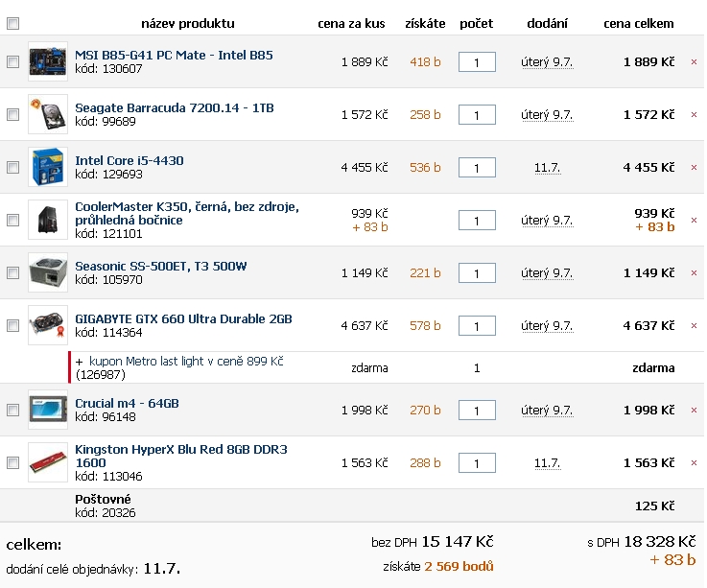The height and width of the screenshot is (588, 707).
Task: Open Intel Core i5-4430 box thumbnail
Action: point(48,167)
